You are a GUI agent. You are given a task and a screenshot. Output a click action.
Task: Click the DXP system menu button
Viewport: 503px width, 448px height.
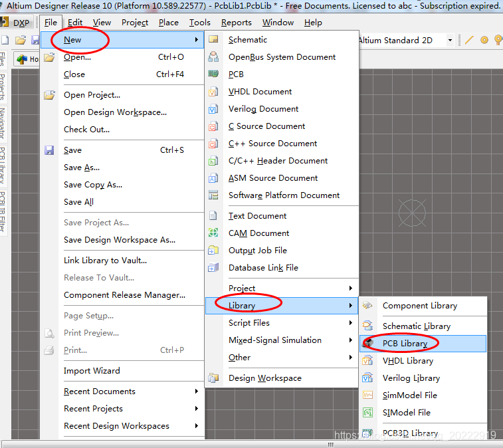click(x=15, y=23)
